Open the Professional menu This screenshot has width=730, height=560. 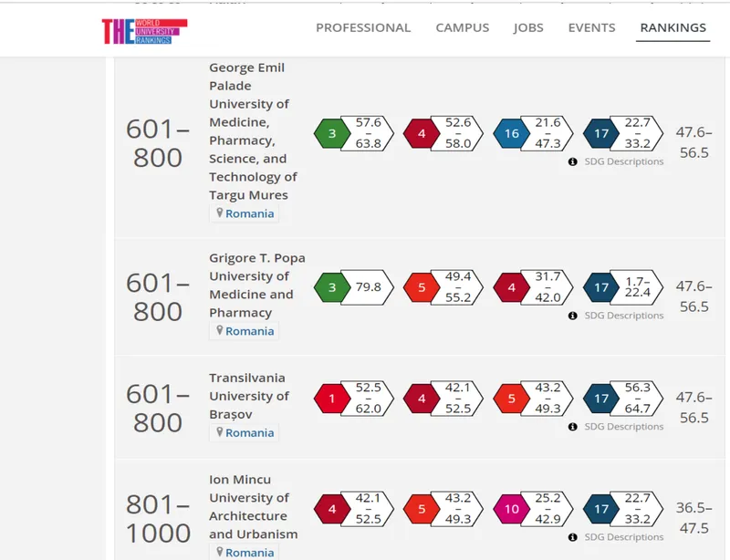point(363,27)
